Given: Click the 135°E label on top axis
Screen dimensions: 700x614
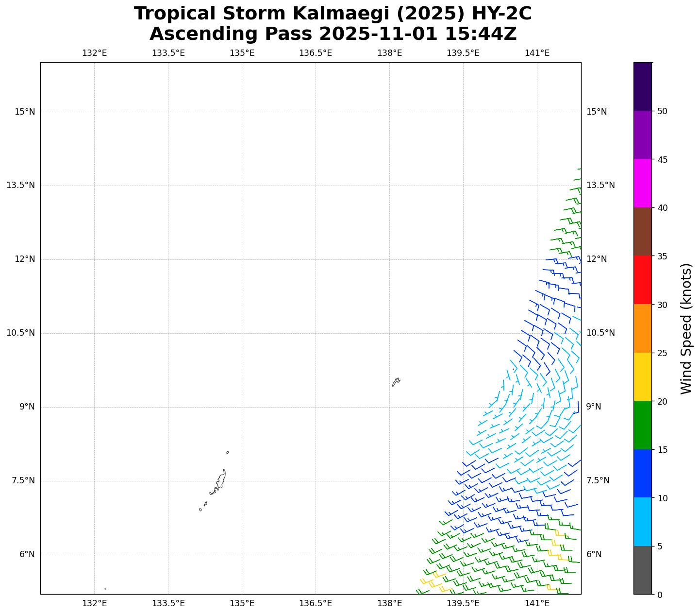Looking at the screenshot, I should point(242,53).
